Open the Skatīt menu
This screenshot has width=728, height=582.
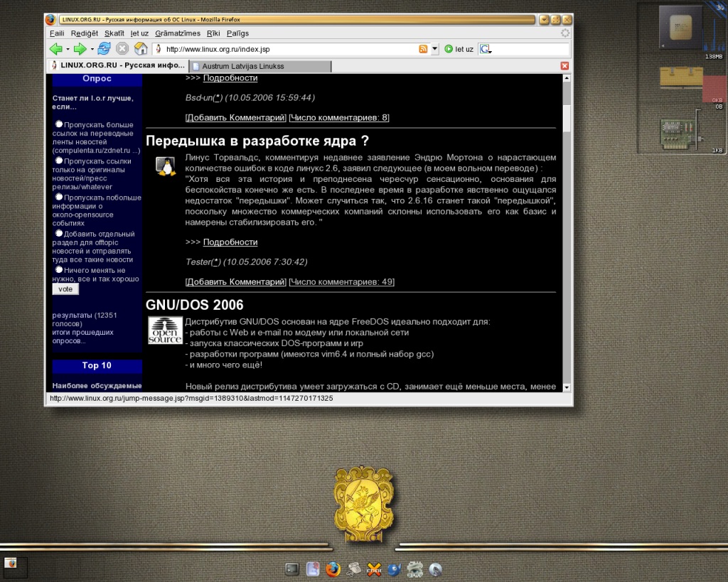(x=114, y=33)
